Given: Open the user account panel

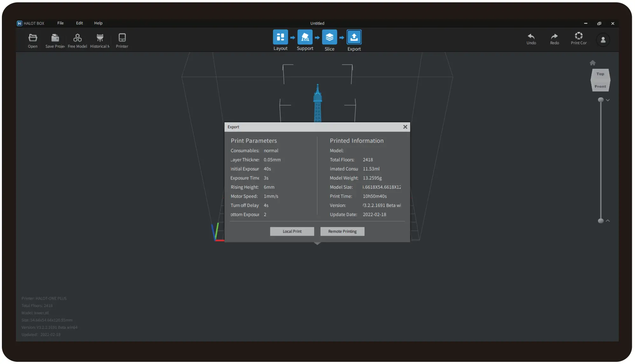Looking at the screenshot, I should point(603,40).
